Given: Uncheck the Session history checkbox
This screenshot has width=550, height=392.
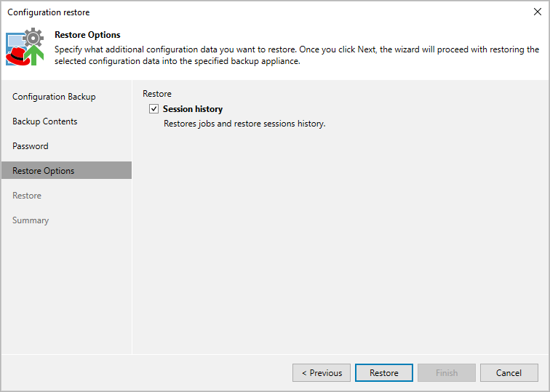Looking at the screenshot, I should [x=154, y=109].
